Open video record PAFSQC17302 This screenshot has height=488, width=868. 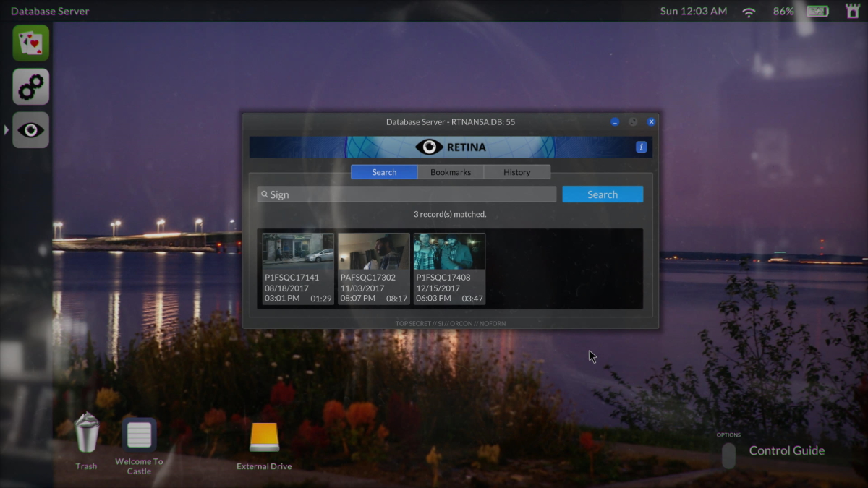point(374,268)
